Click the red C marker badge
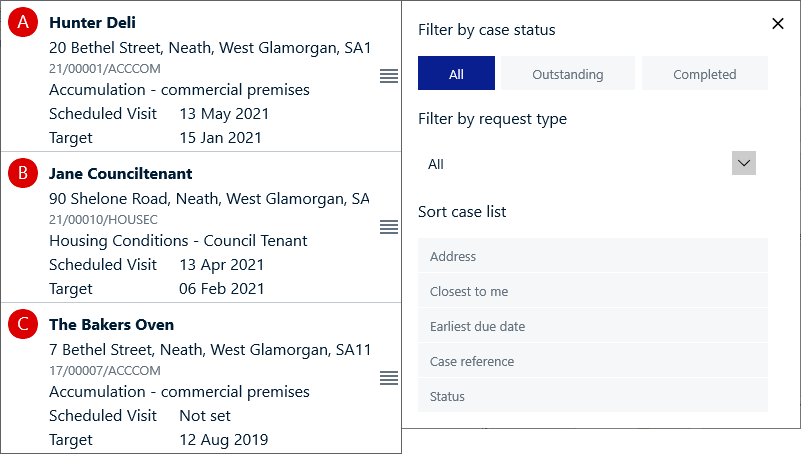 tap(22, 325)
